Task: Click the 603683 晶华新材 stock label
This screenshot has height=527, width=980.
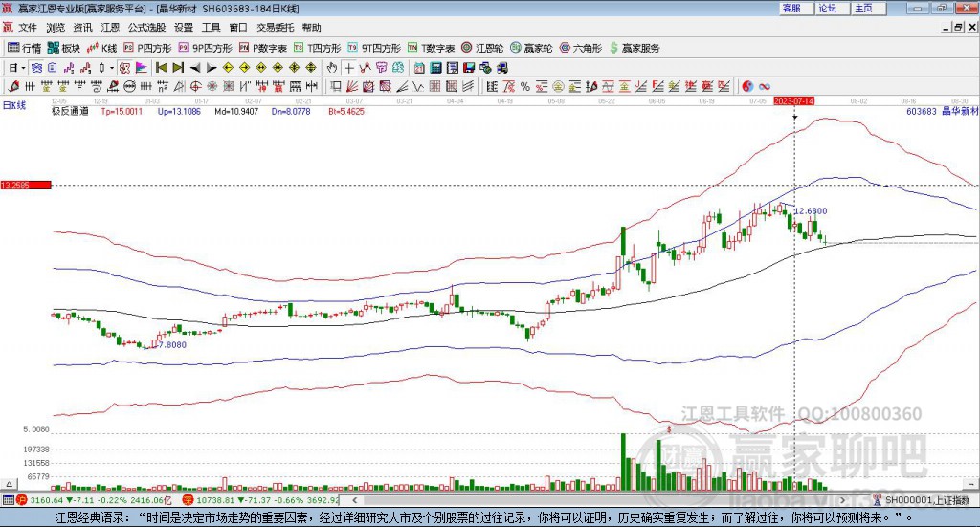Action: 942,111
